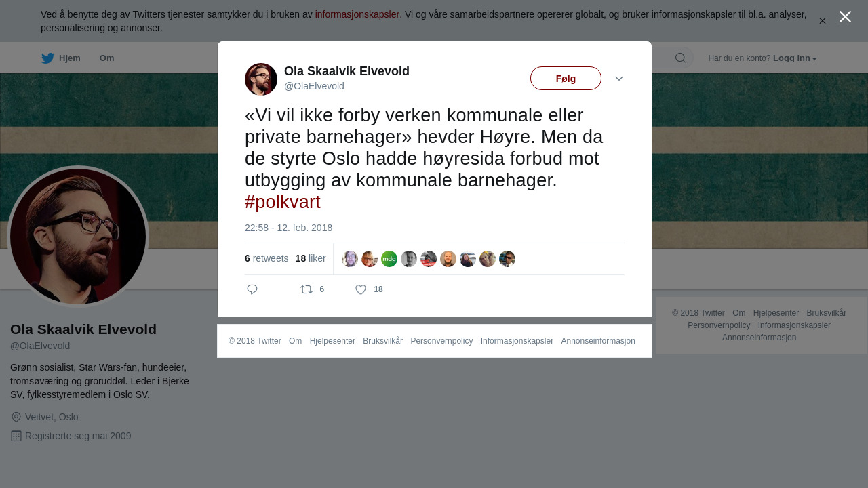Dismiss the cookie notice small x
Viewport: 868px width, 488px height.
click(822, 21)
